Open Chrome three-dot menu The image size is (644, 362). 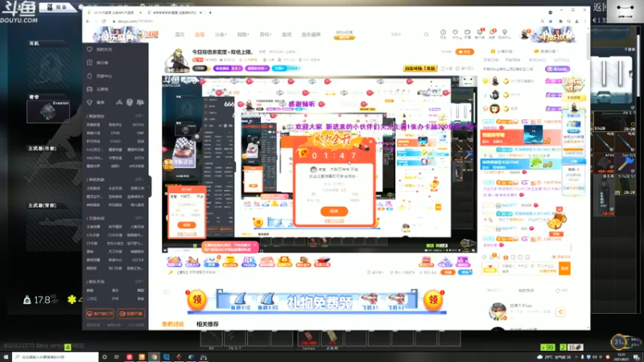(585, 22)
